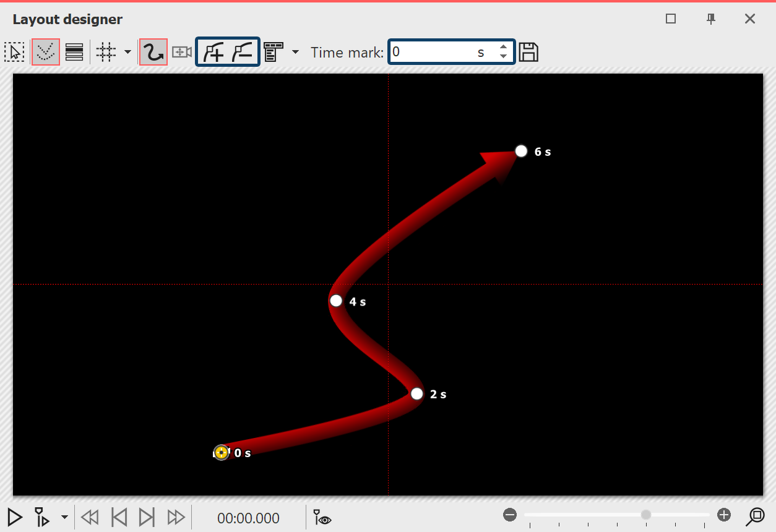Click the horizontal bars layout icon
776x532 pixels.
tap(74, 53)
